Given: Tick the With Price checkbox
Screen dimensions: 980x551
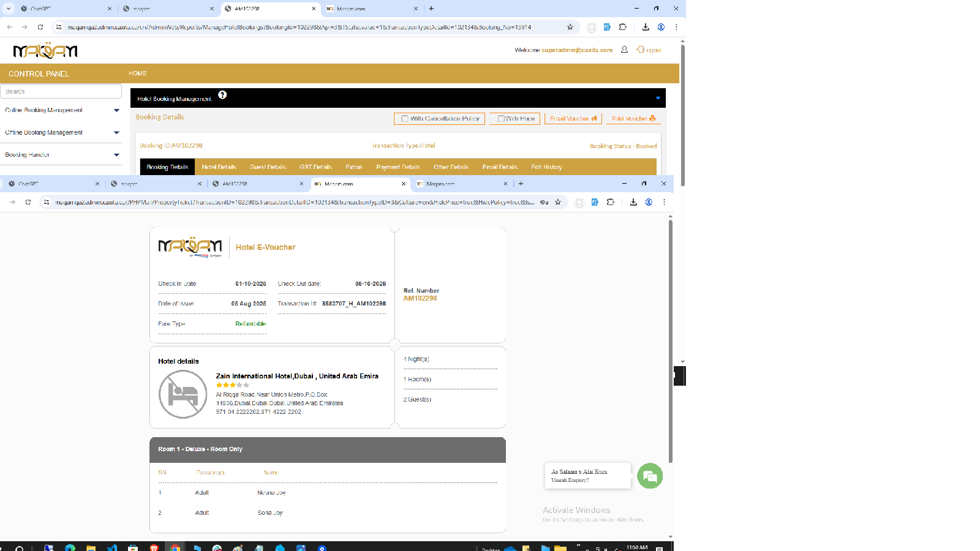Looking at the screenshot, I should pyautogui.click(x=501, y=119).
